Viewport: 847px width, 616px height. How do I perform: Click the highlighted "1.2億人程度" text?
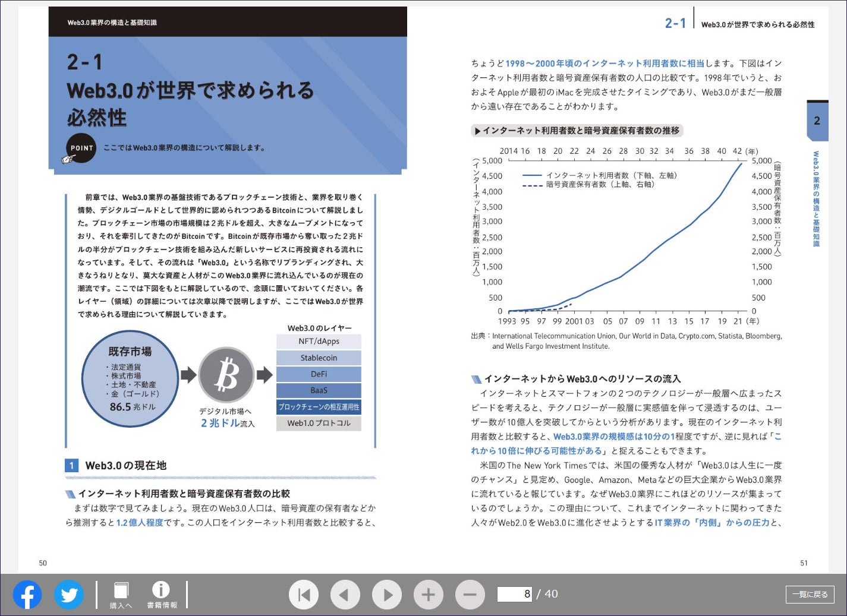click(140, 523)
